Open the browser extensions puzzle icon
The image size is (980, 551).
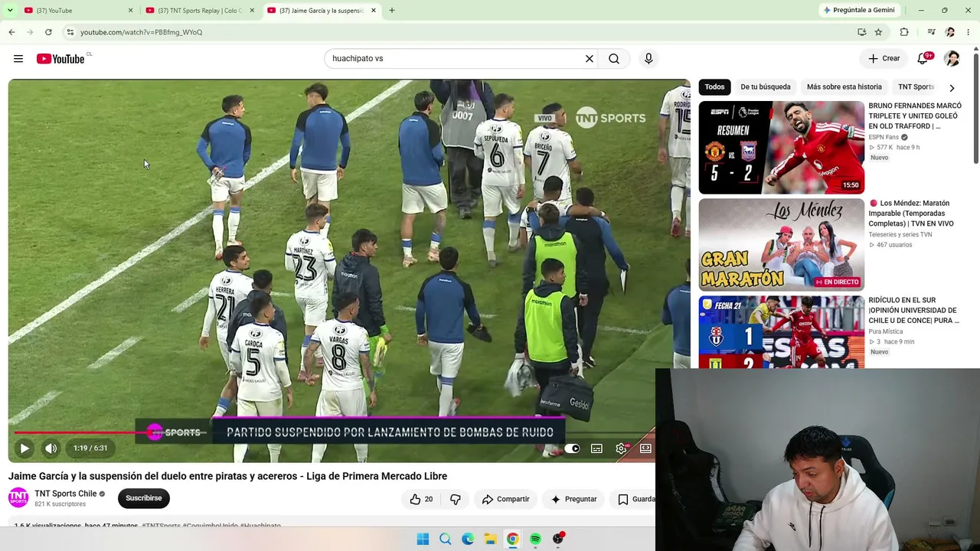point(904,32)
